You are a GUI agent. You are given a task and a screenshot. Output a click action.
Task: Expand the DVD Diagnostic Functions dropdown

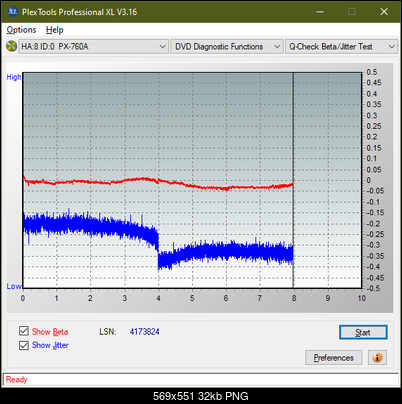click(x=227, y=47)
